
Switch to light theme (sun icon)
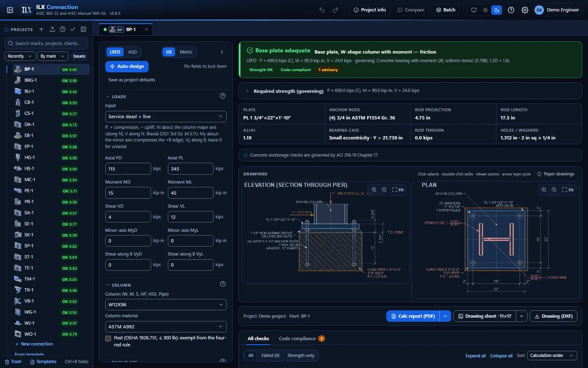485,10
